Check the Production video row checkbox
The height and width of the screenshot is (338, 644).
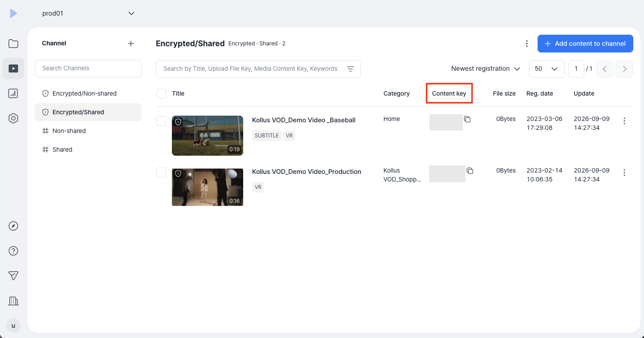pos(161,173)
